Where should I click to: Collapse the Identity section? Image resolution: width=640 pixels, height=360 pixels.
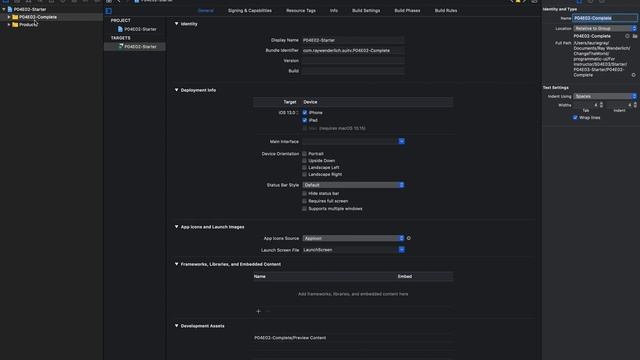coord(176,24)
